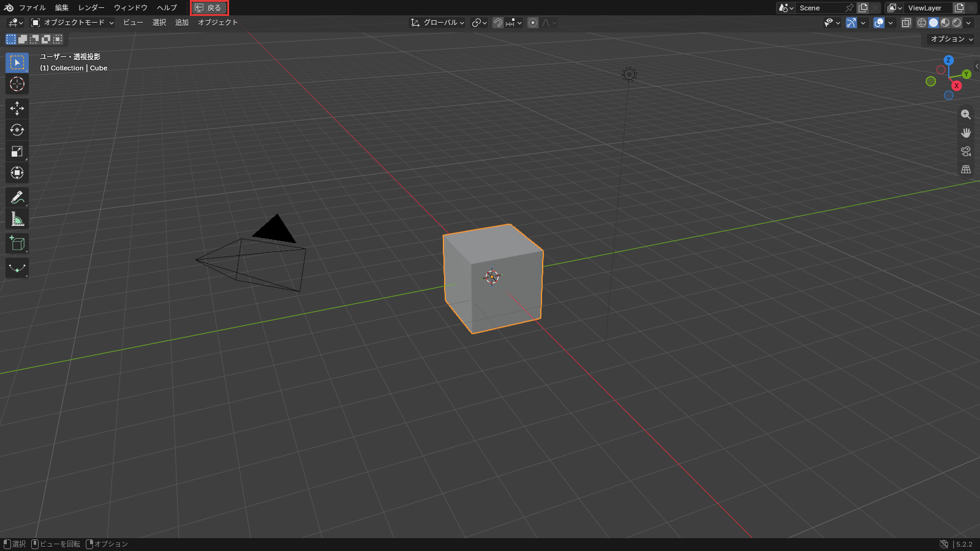The width and height of the screenshot is (980, 551).
Task: Select the Scale tool
Action: pyautogui.click(x=17, y=151)
